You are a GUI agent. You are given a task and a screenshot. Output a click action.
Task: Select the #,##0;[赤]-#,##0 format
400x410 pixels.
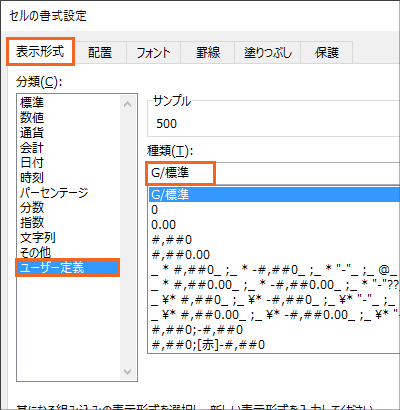[x=208, y=345]
